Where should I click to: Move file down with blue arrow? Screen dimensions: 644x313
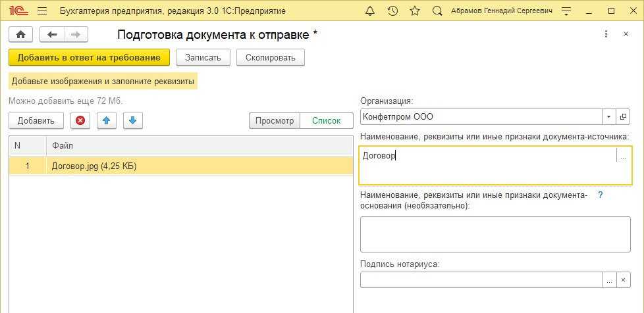[132, 120]
